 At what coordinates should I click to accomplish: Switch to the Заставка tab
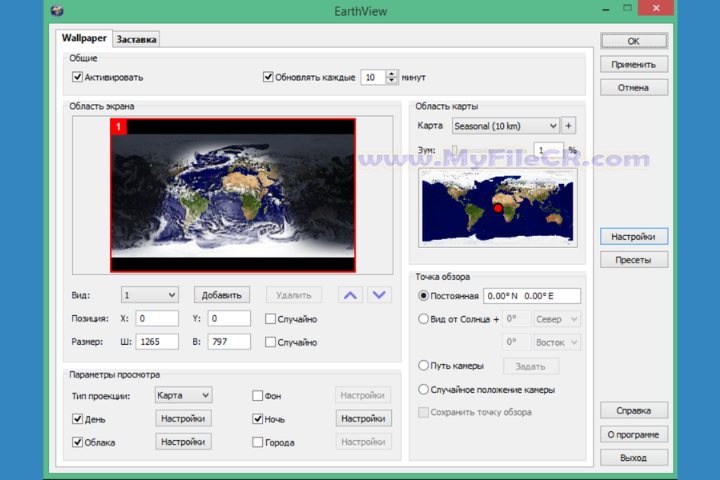(x=136, y=40)
